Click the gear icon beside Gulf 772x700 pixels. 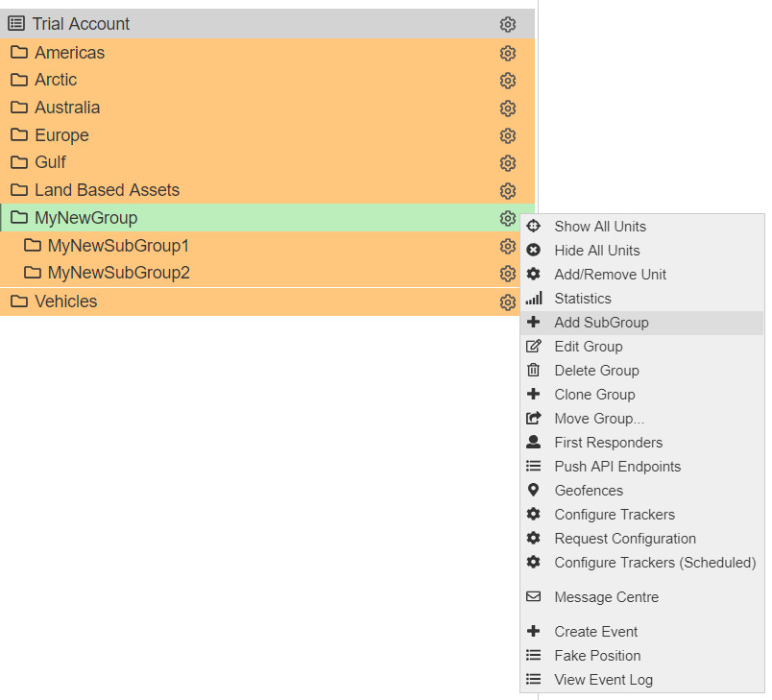[x=508, y=163]
